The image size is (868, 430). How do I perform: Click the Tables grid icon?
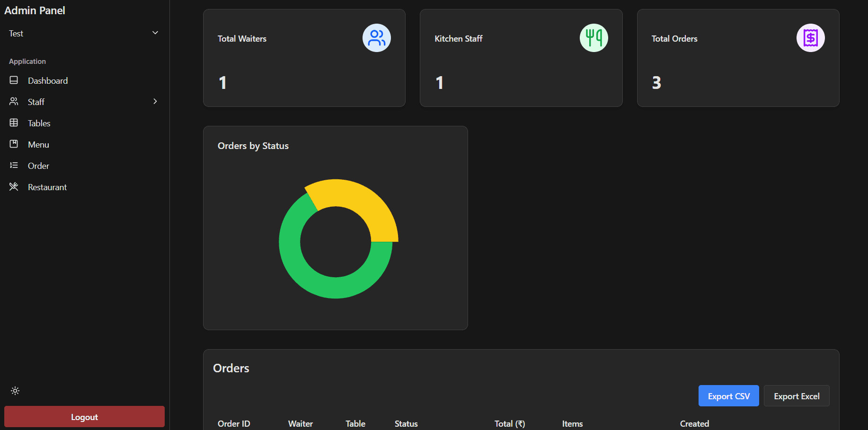[14, 123]
